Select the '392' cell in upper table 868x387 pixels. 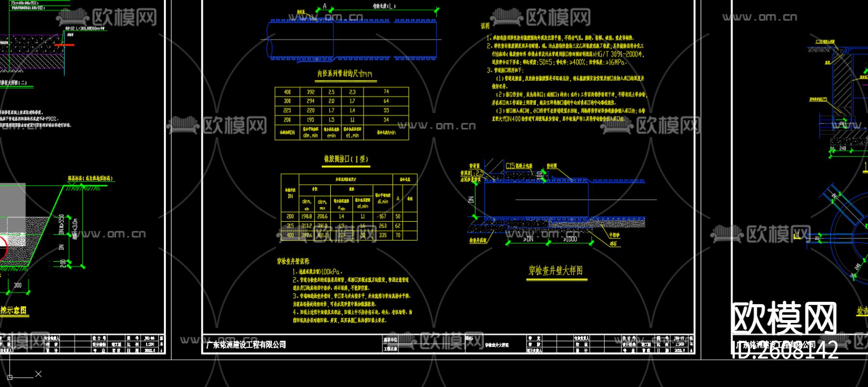[311, 92]
